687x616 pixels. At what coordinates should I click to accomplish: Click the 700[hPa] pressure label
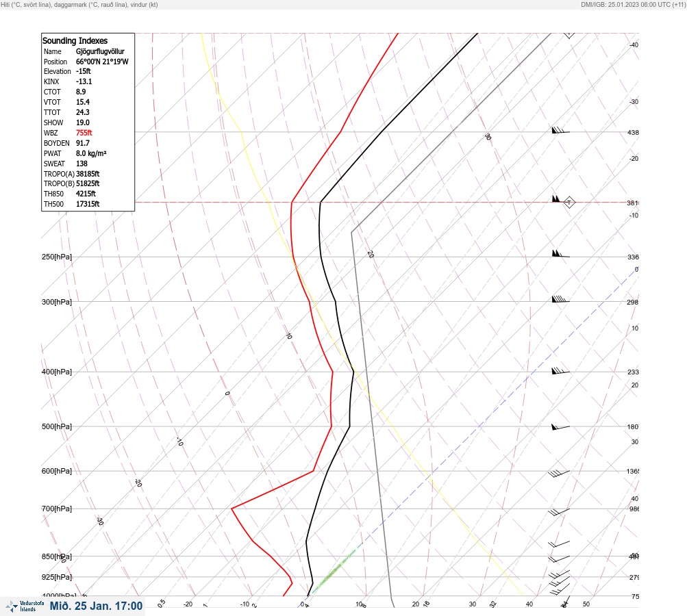(x=57, y=509)
